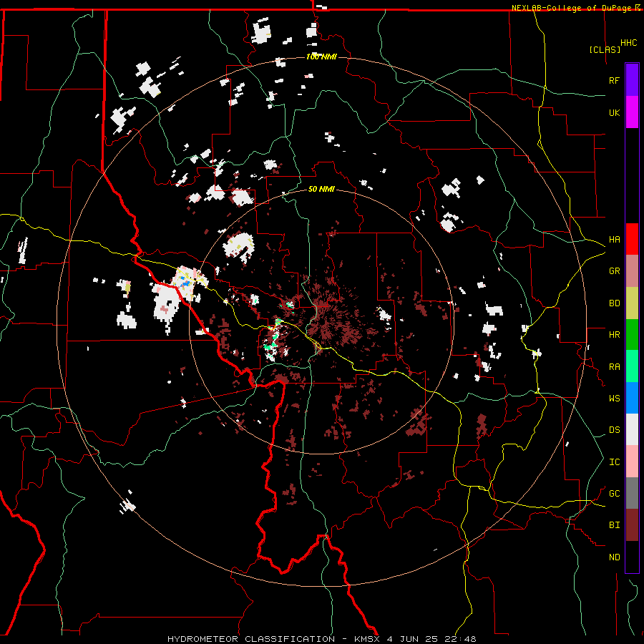This screenshot has width=644, height=644.
Task: Click the 4 JUN 25 date text
Action: 412,639
